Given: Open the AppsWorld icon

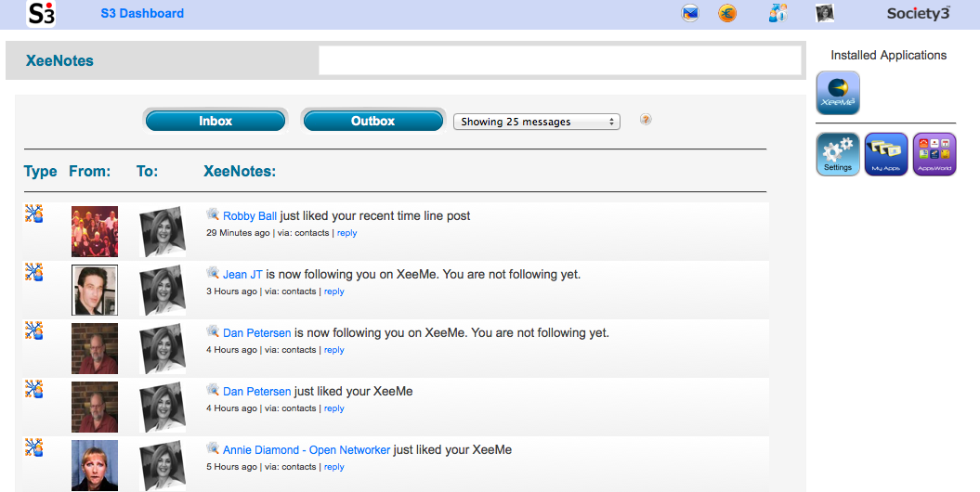Looking at the screenshot, I should [934, 154].
